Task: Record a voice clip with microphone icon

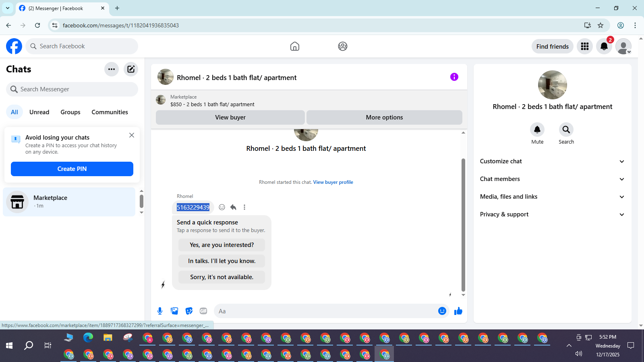Action: coord(160,311)
